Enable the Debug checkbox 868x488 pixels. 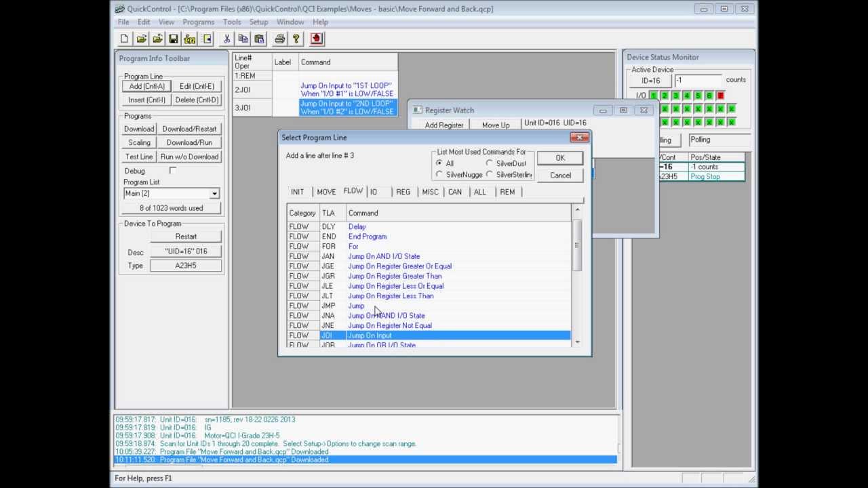click(172, 171)
